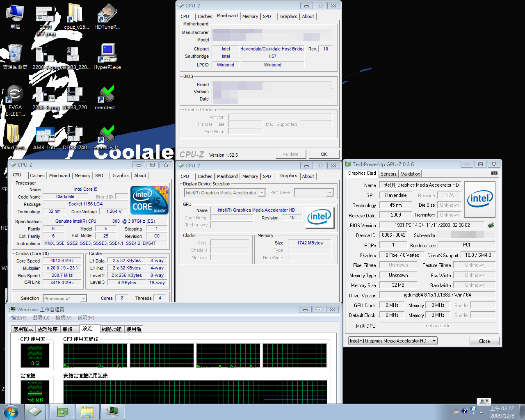Open the 選項(O) menu in Task Manager
Viewport: 525px width, 420px height.
coord(41,318)
